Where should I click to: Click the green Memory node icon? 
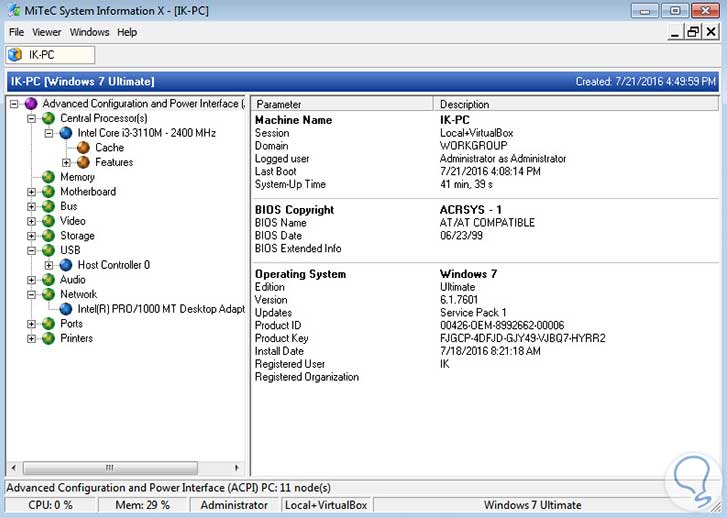click(48, 177)
